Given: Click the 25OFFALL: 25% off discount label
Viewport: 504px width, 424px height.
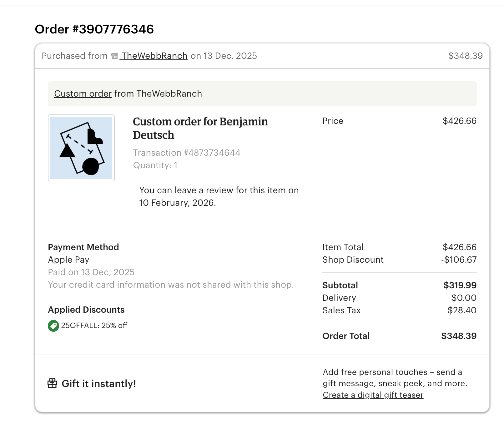Looking at the screenshot, I should (x=94, y=326).
